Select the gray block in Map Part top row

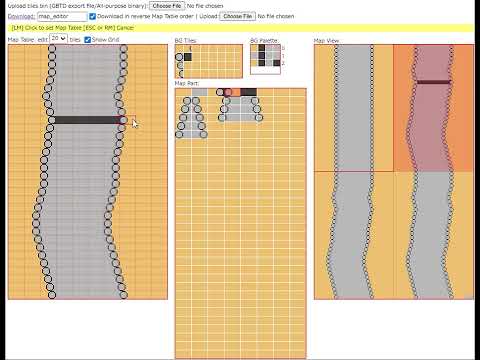[199, 92]
